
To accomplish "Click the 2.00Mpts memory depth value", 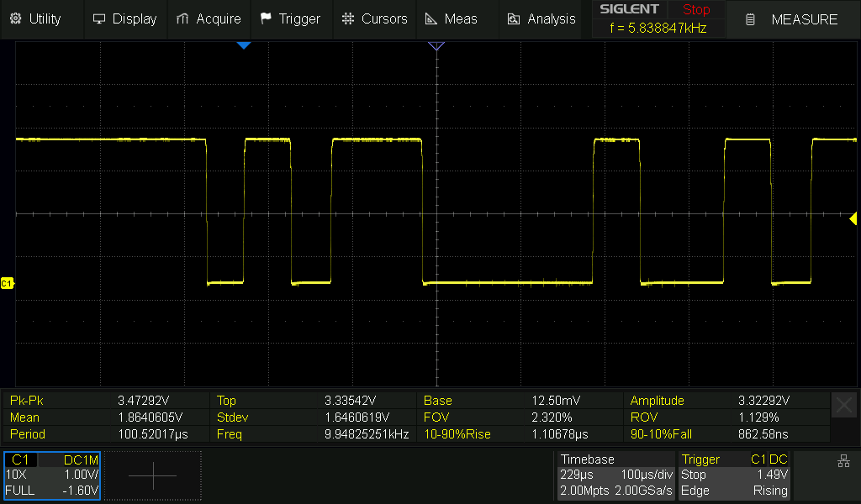I will click(584, 491).
